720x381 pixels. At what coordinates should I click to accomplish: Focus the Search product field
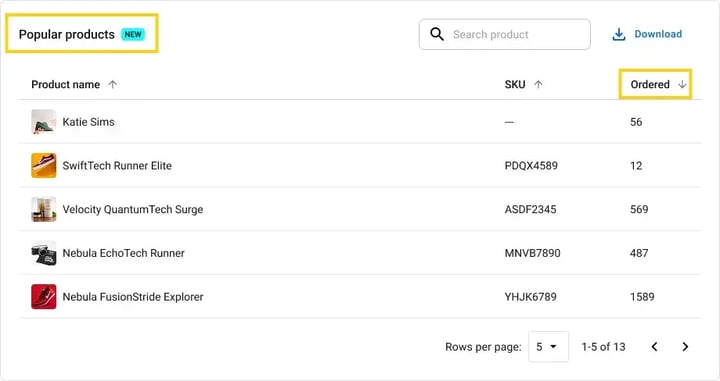[505, 34]
